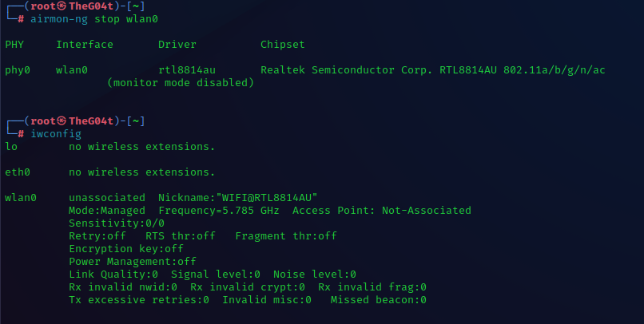644x324 pixels.
Task: Click the Power Management:off line
Action: pyautogui.click(x=133, y=261)
